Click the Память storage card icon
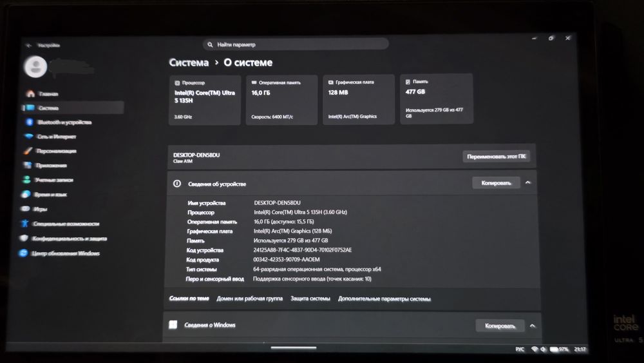 (x=408, y=82)
